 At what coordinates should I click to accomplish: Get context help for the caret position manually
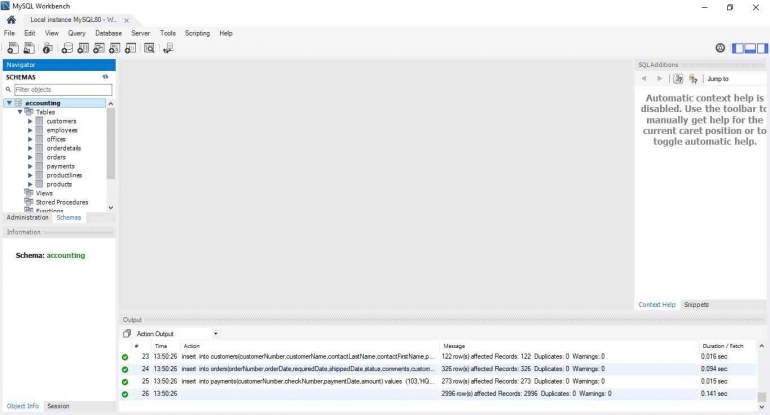tap(678, 79)
